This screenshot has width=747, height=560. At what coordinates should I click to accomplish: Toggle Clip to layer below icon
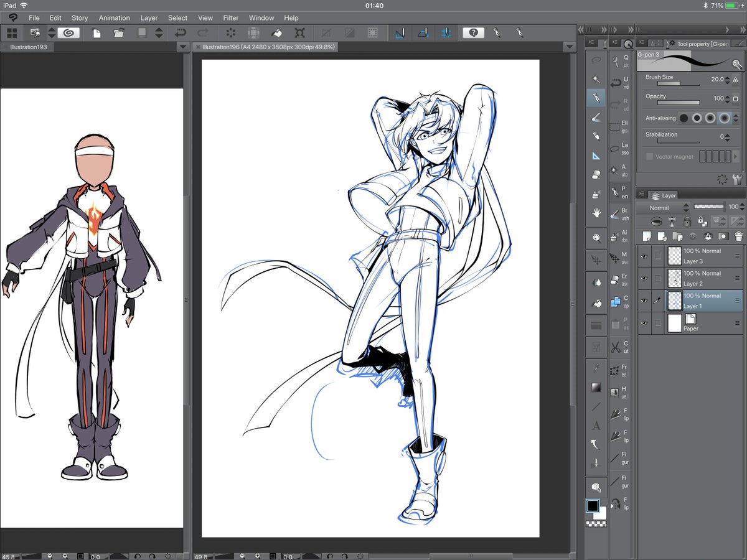(656, 221)
